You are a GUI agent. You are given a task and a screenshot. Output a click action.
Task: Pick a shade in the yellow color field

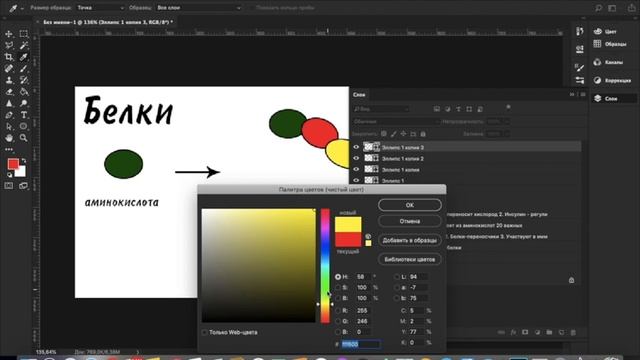point(258,266)
